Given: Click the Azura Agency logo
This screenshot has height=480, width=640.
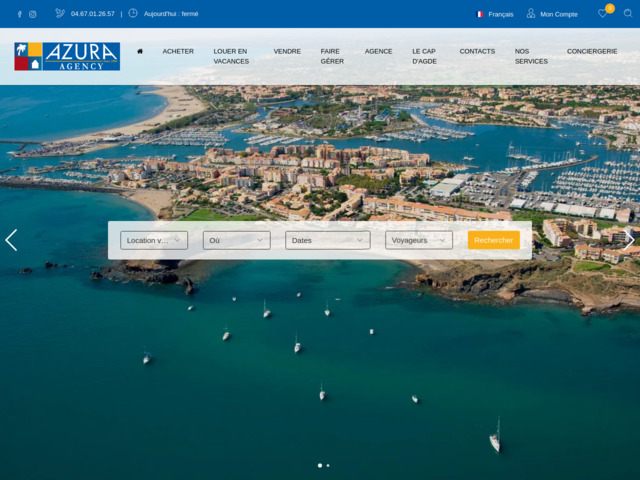Looking at the screenshot, I should [x=67, y=56].
